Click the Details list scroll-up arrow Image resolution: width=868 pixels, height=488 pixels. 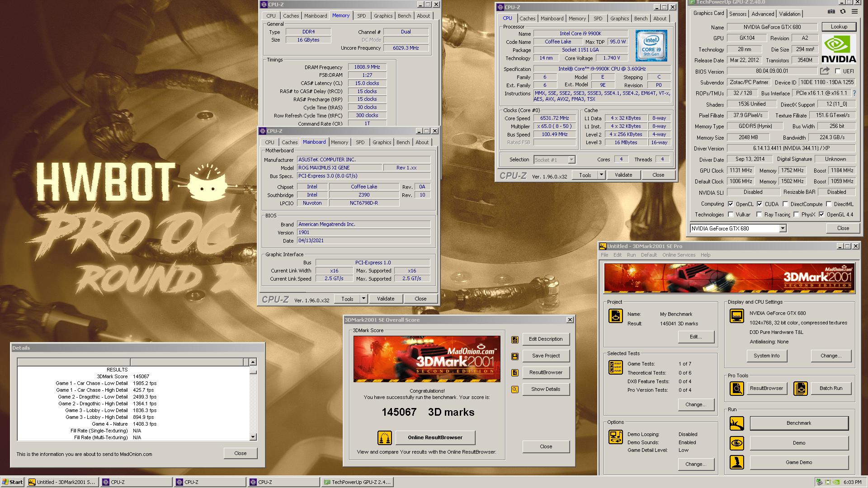click(x=253, y=362)
